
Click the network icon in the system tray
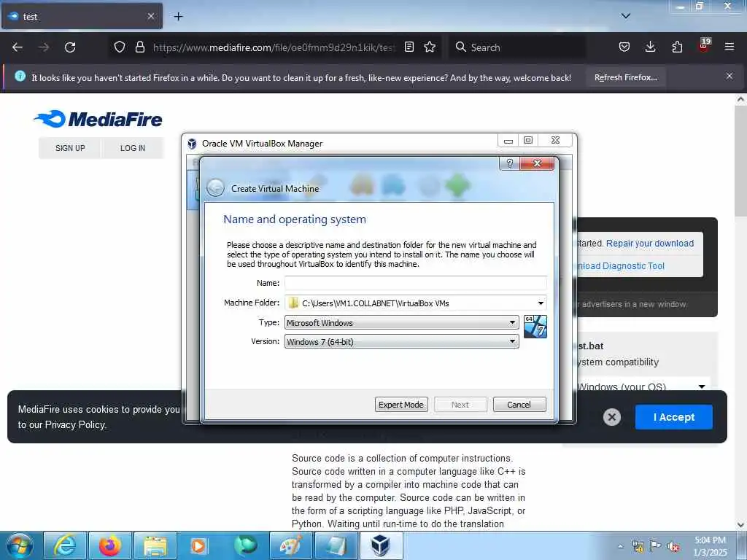click(638, 546)
